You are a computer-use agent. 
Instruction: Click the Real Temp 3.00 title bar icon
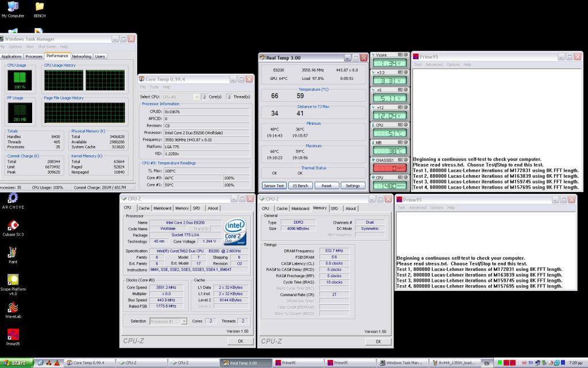(262, 58)
